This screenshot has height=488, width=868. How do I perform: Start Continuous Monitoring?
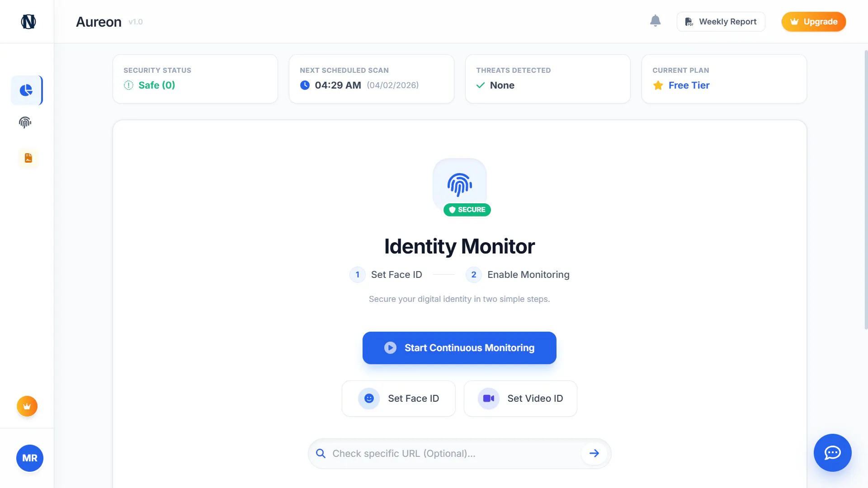coord(459,348)
